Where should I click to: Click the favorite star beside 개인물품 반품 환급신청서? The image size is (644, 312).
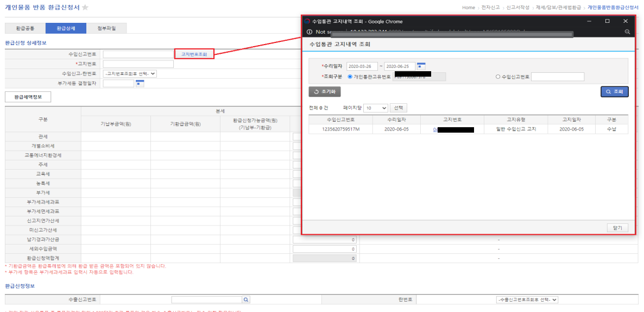pos(85,8)
